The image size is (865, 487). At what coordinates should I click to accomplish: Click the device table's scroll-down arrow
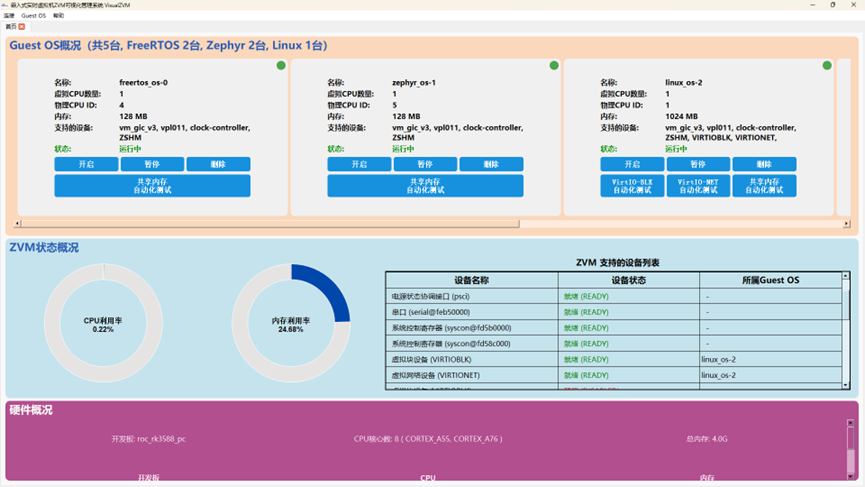tap(846, 385)
